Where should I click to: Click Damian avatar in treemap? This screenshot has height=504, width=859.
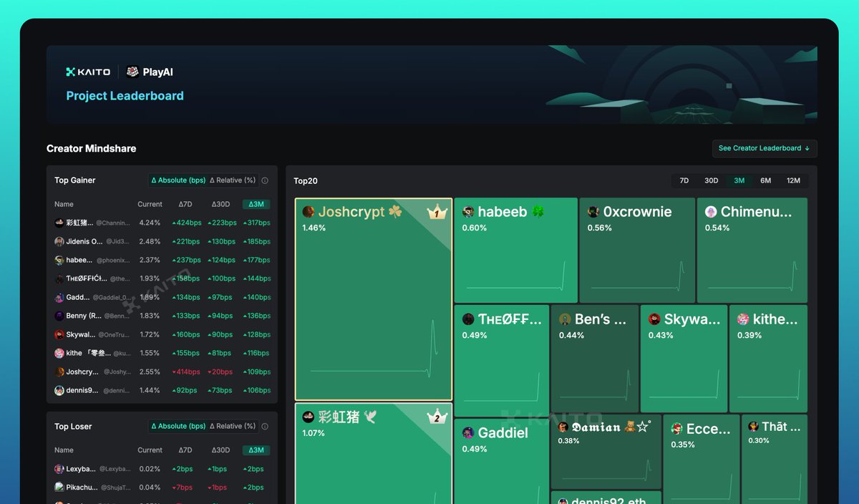click(x=563, y=427)
